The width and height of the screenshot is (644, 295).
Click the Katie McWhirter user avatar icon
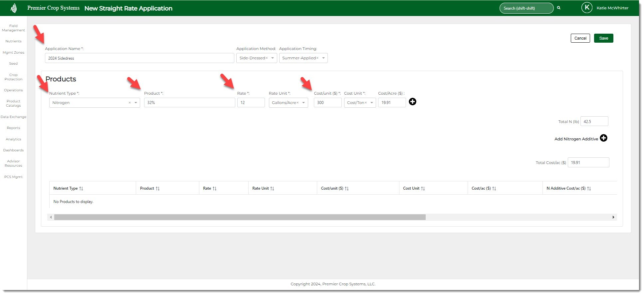586,8
